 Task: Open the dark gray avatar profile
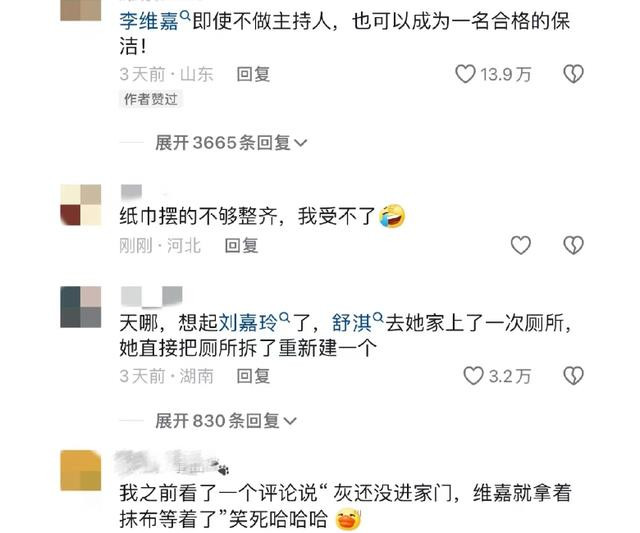pyautogui.click(x=81, y=307)
